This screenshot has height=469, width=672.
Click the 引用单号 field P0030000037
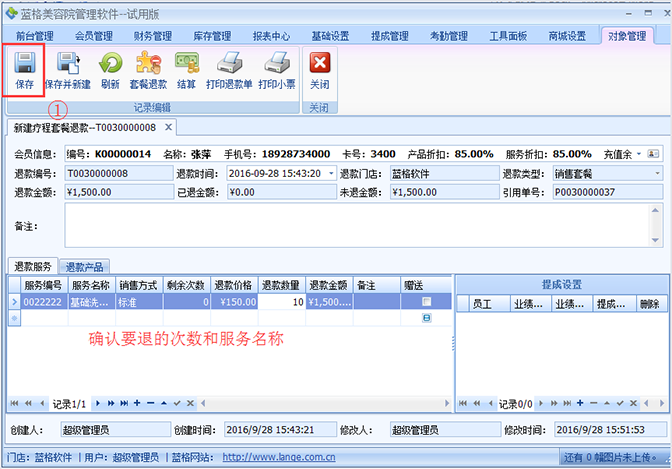point(607,192)
